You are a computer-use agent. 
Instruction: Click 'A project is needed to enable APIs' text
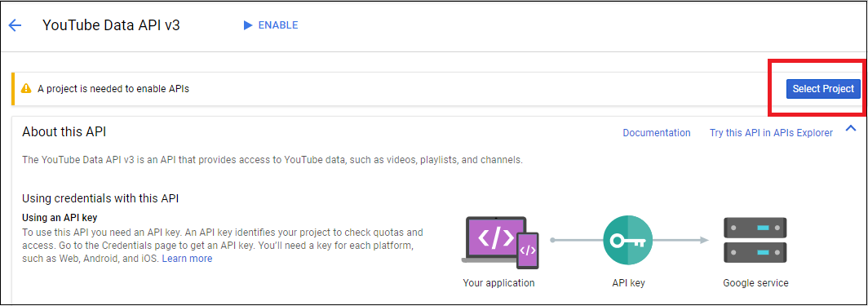coord(113,88)
